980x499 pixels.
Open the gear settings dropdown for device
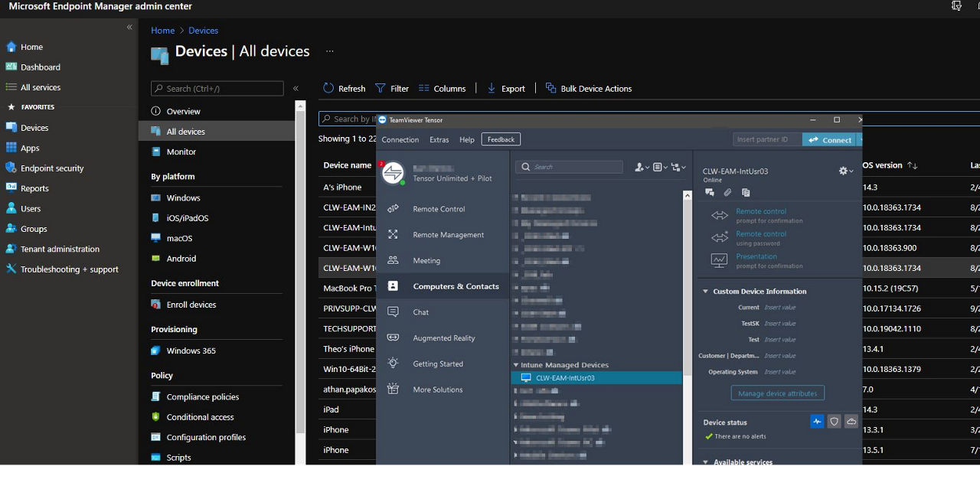coord(846,171)
